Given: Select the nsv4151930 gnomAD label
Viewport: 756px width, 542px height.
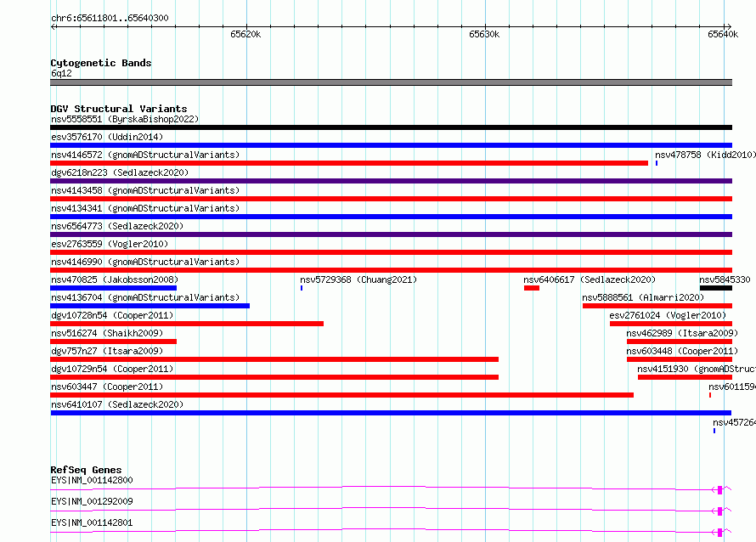Looking at the screenshot, I should pos(697,369).
